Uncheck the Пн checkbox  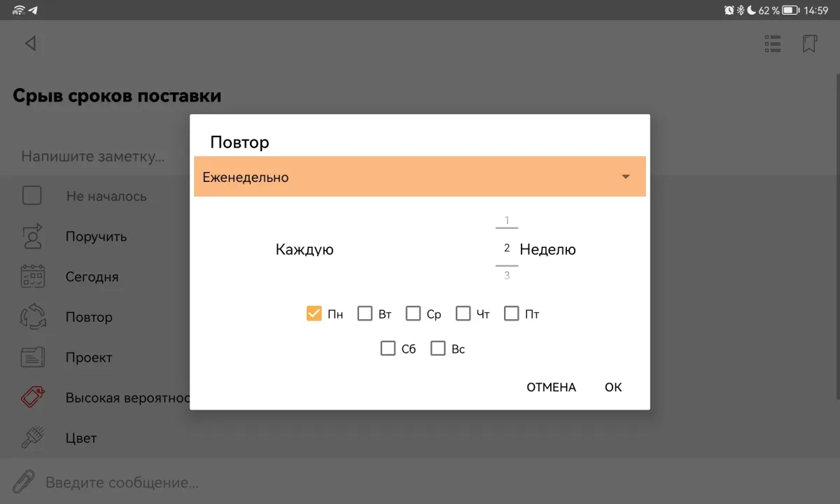coord(314,314)
